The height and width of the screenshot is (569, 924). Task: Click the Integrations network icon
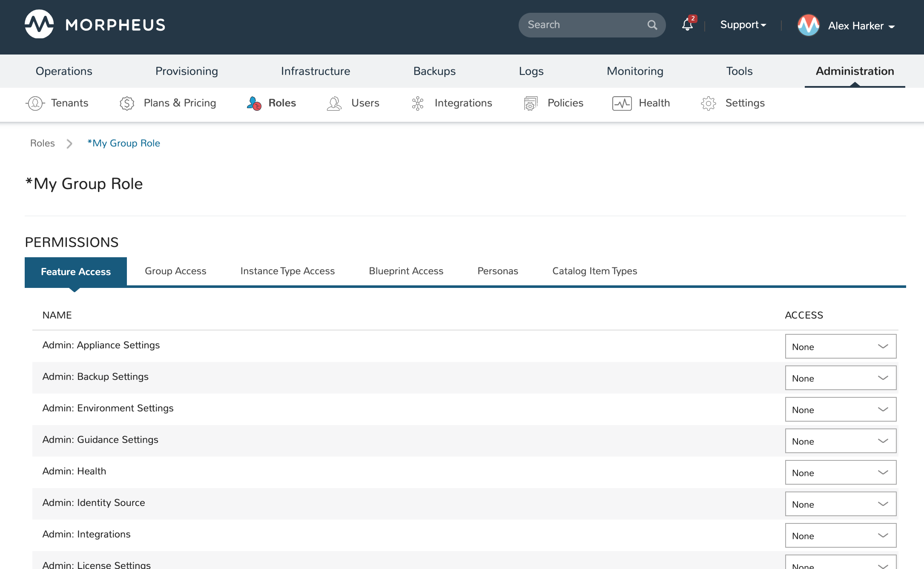tap(418, 103)
